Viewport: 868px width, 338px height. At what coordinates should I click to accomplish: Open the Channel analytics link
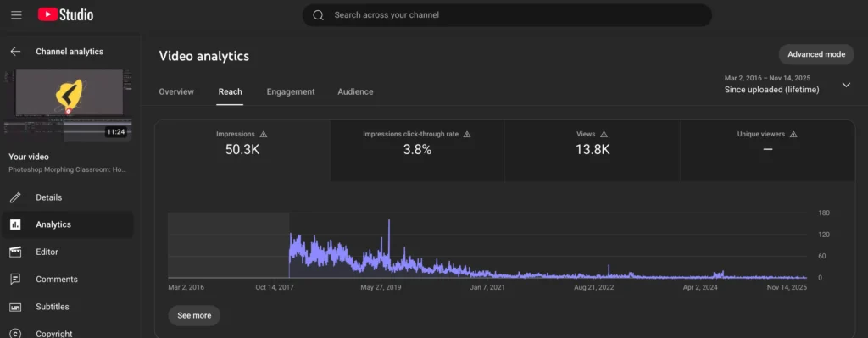pos(70,52)
